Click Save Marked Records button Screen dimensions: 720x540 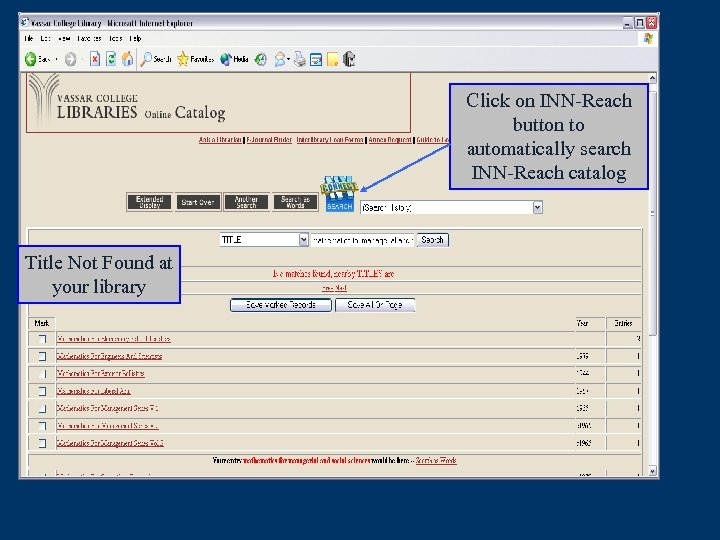pyautogui.click(x=281, y=305)
